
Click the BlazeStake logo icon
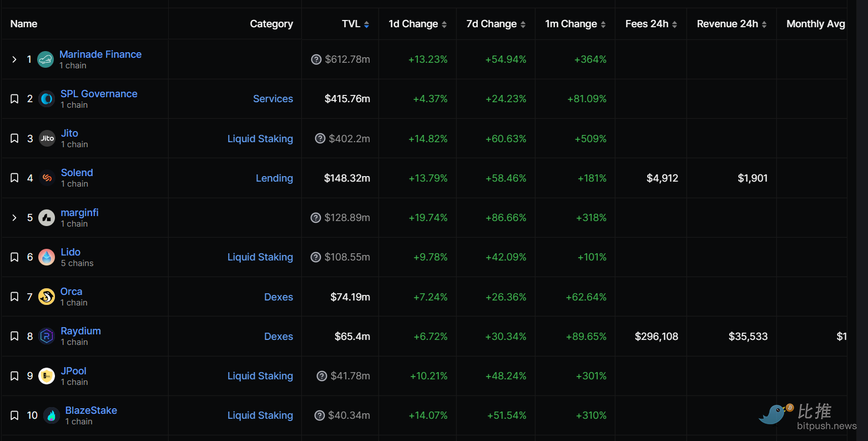[x=51, y=415]
